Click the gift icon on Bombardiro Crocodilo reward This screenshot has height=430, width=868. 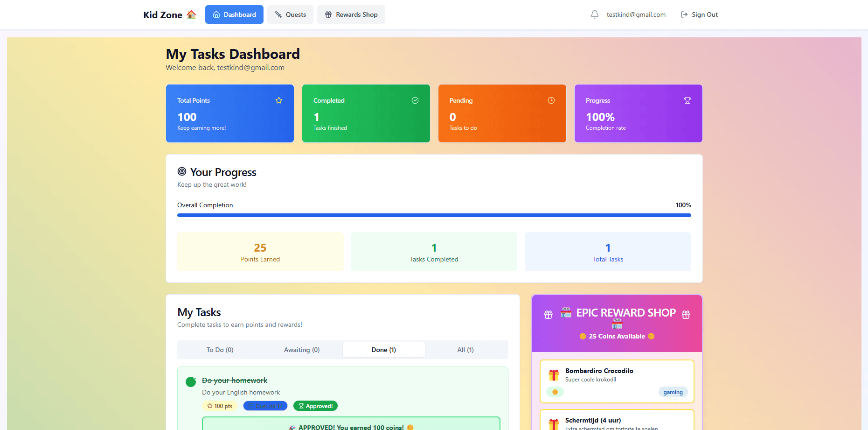tap(554, 375)
